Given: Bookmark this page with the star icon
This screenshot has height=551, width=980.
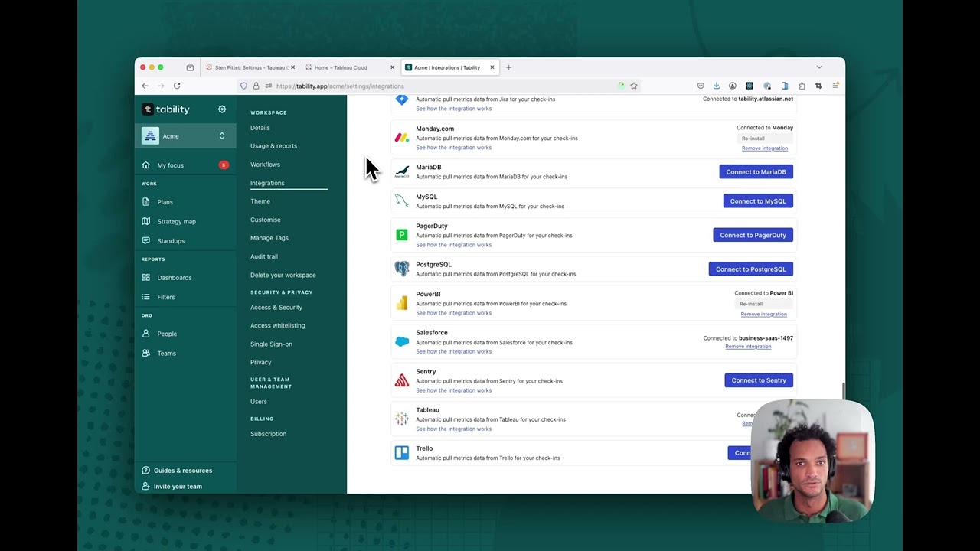Looking at the screenshot, I should coord(634,86).
